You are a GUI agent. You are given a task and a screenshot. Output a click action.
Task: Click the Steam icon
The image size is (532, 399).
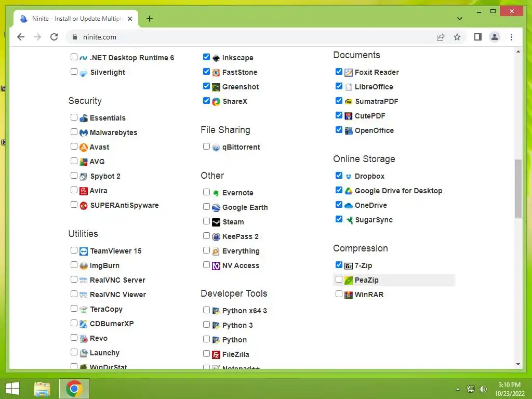click(x=216, y=222)
